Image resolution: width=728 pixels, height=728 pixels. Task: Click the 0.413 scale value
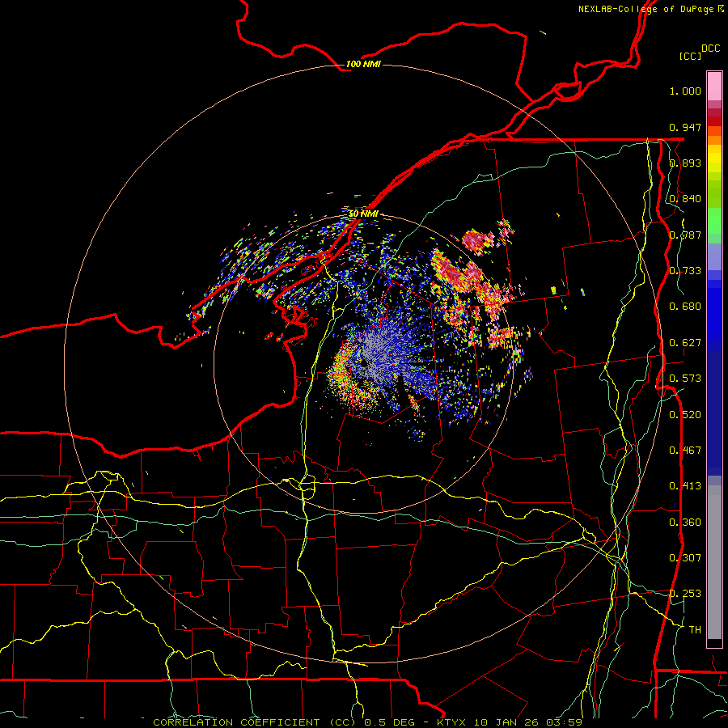pos(685,485)
